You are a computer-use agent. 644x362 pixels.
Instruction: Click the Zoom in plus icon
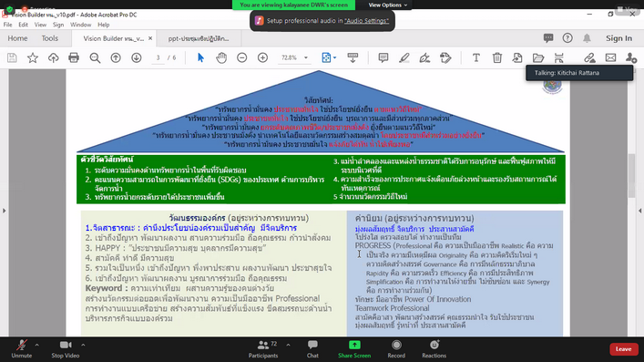(263, 58)
